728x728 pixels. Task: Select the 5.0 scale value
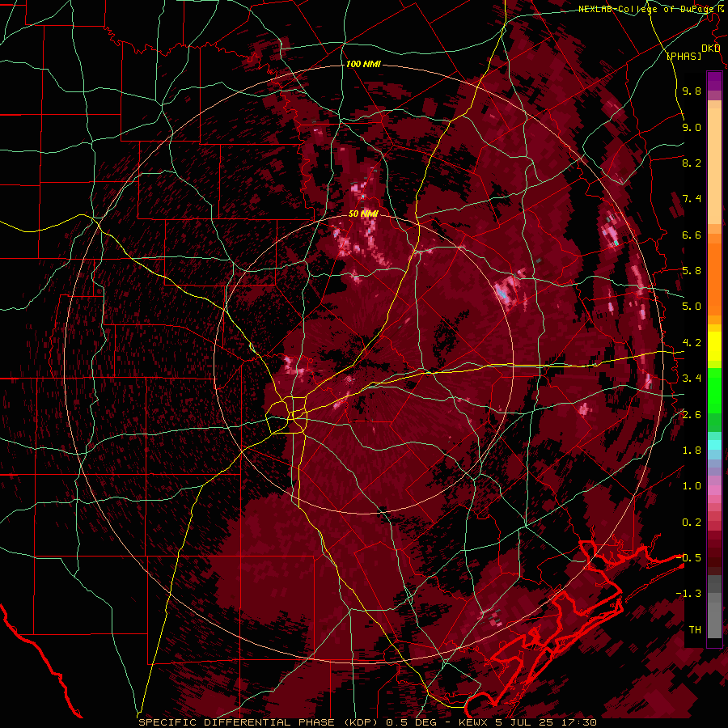coord(692,307)
